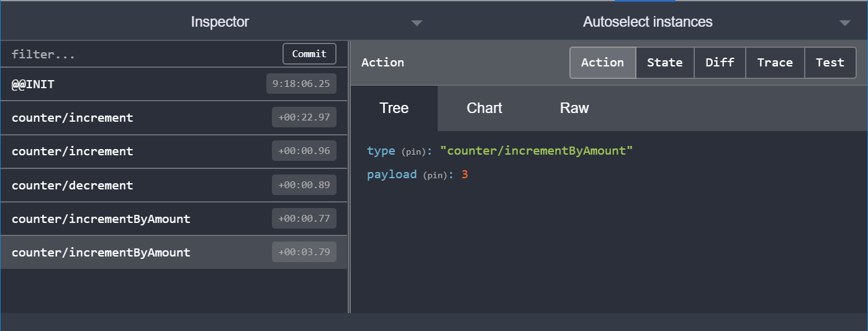Image resolution: width=868 pixels, height=331 pixels.
Task: Open the Raw tab
Action: (574, 108)
